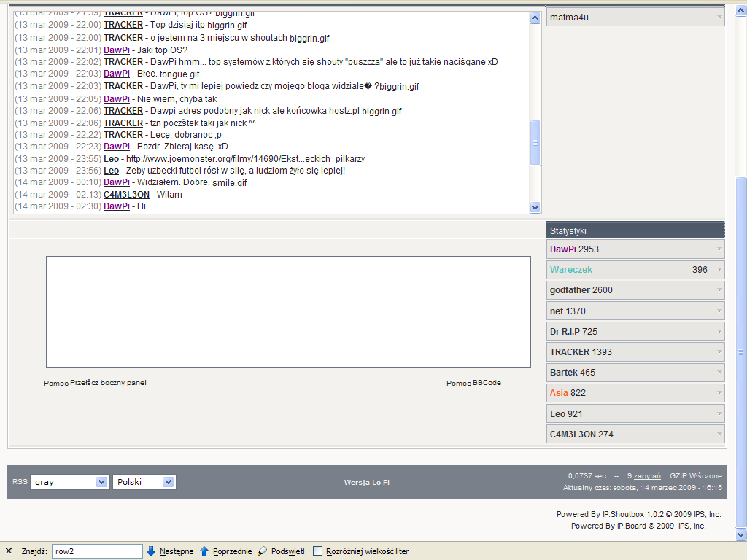
Task: Click the shoutbox scroll-down arrow
Action: click(x=535, y=207)
